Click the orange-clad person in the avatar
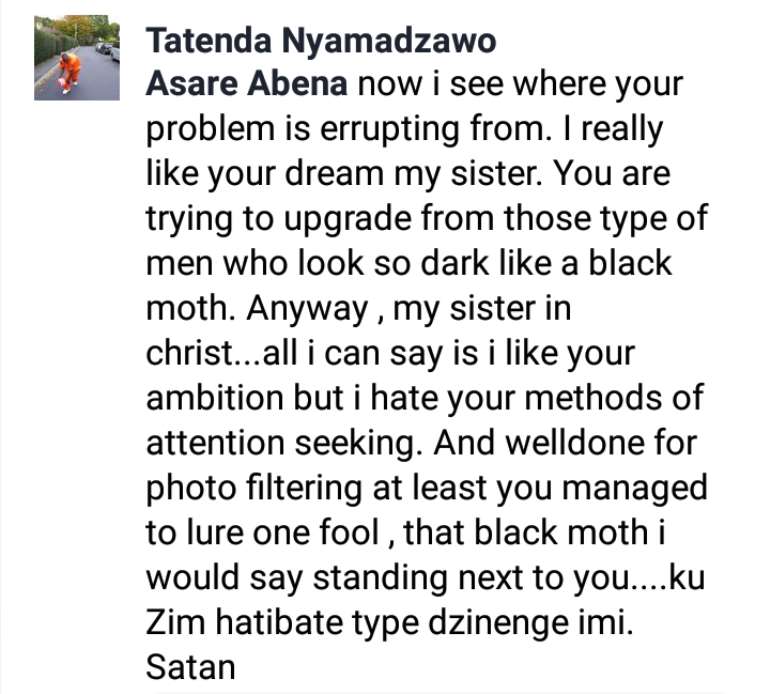Screen dimensions: 770x694 point(70,72)
